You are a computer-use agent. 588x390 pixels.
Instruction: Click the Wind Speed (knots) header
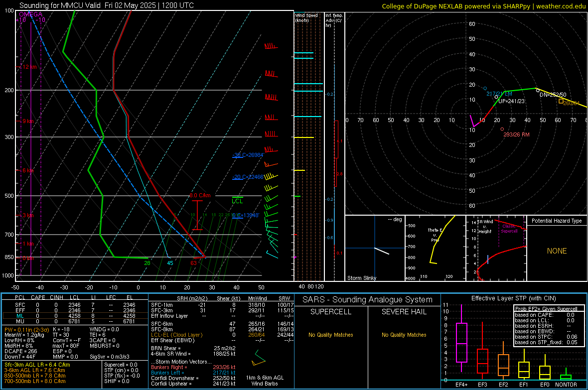tap(306, 17)
